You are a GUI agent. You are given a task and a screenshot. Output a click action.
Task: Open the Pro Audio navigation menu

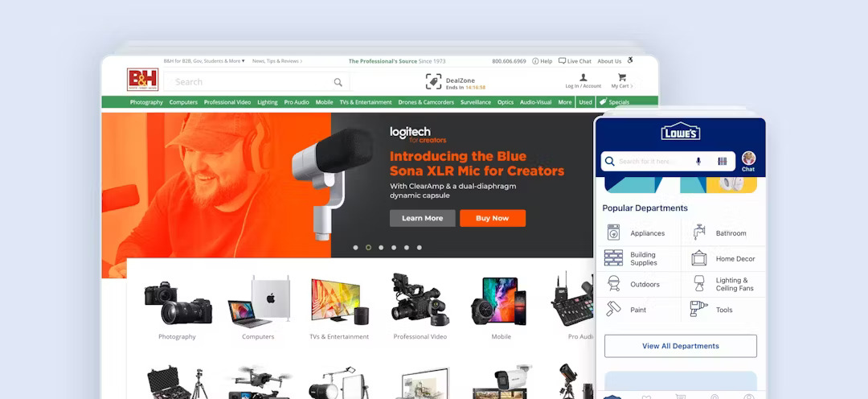pos(295,102)
